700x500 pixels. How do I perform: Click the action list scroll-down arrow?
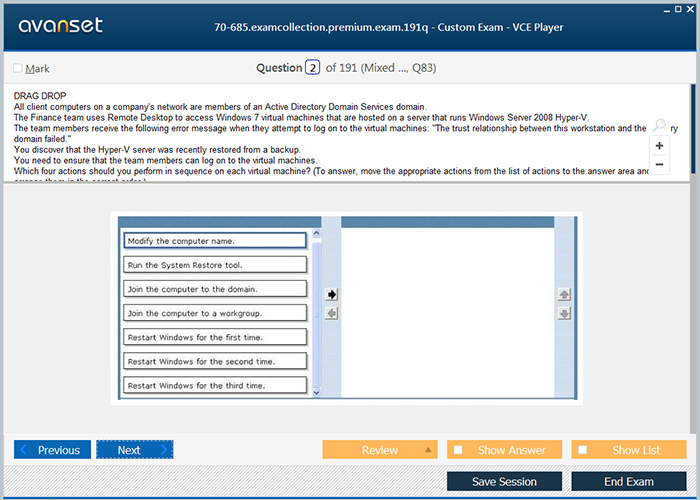pos(317,393)
